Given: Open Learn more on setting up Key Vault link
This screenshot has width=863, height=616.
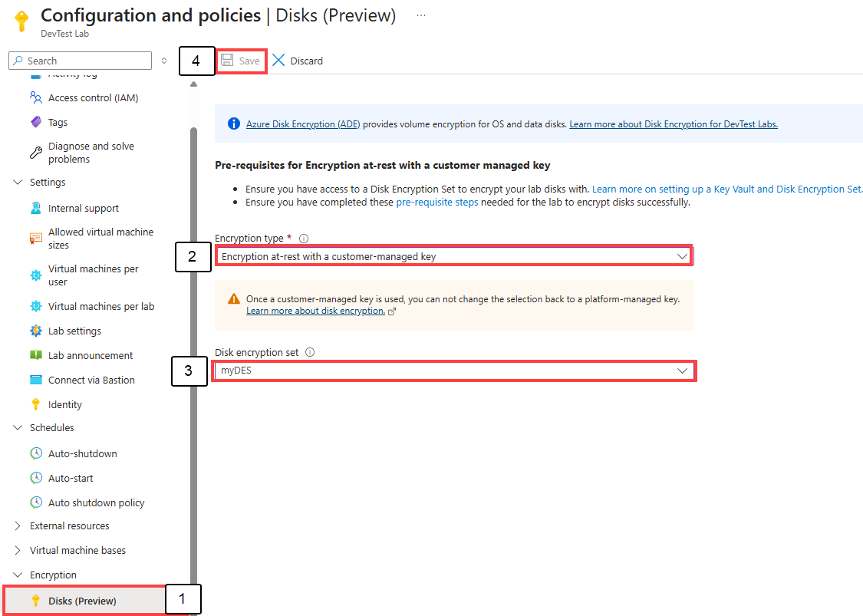Looking at the screenshot, I should pyautogui.click(x=727, y=189).
